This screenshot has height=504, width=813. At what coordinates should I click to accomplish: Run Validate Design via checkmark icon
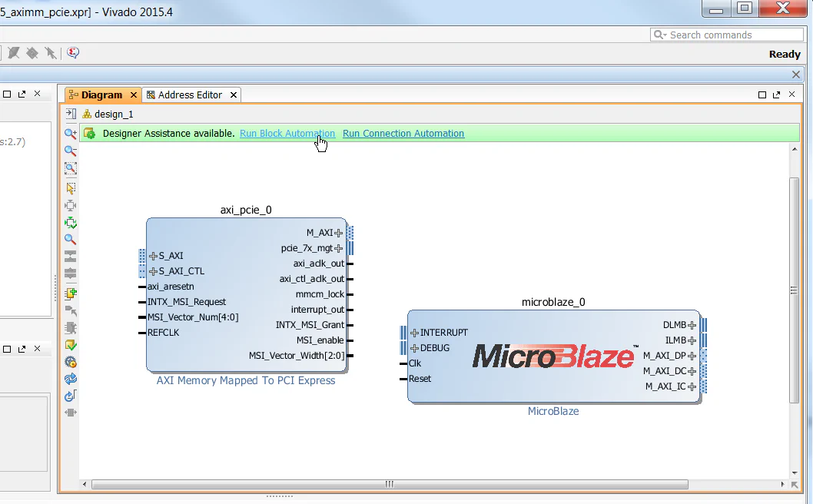[70, 344]
